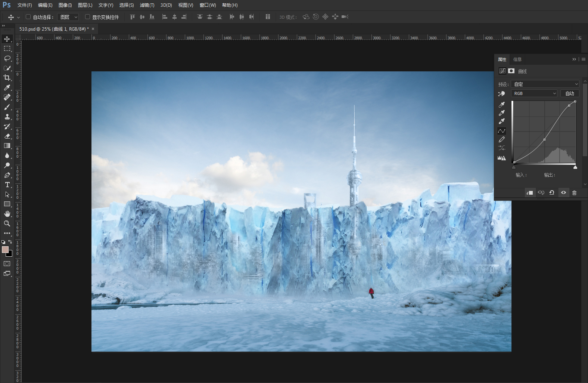This screenshot has width=588, height=383.
Task: Select the Move tool in the toolbox
Action: click(x=7, y=39)
